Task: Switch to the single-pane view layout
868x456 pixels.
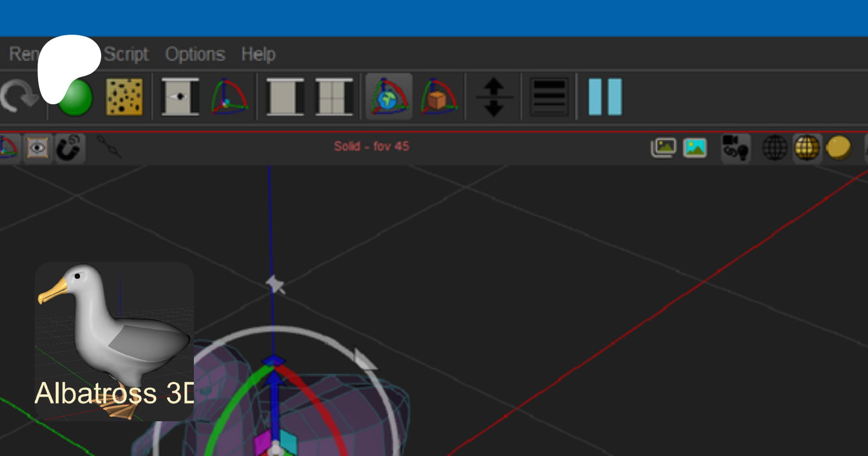Action: [x=285, y=97]
